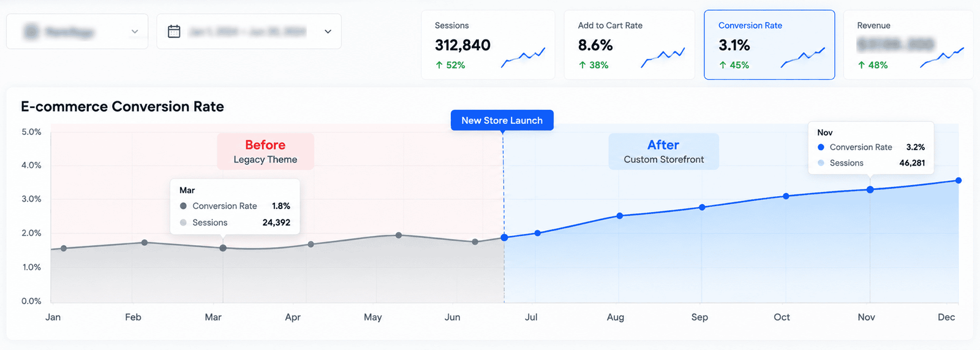Click the Mar data point on the chart
Image resolution: width=980 pixels, height=350 pixels.
223,248
